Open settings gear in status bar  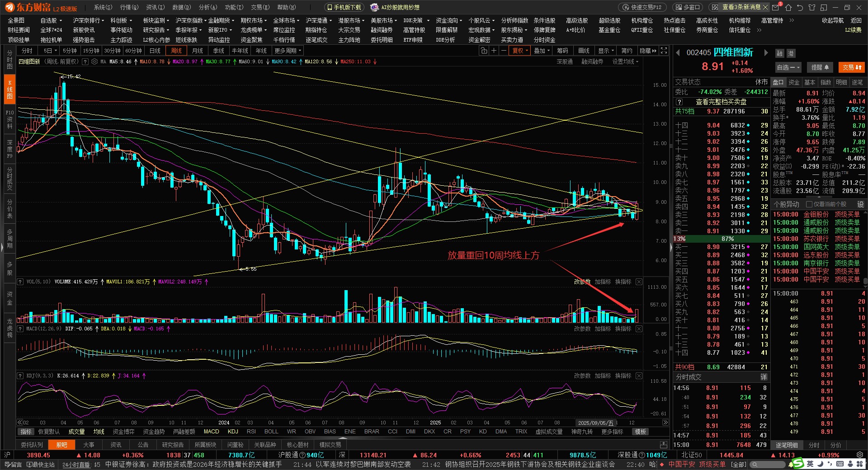click(x=859, y=455)
